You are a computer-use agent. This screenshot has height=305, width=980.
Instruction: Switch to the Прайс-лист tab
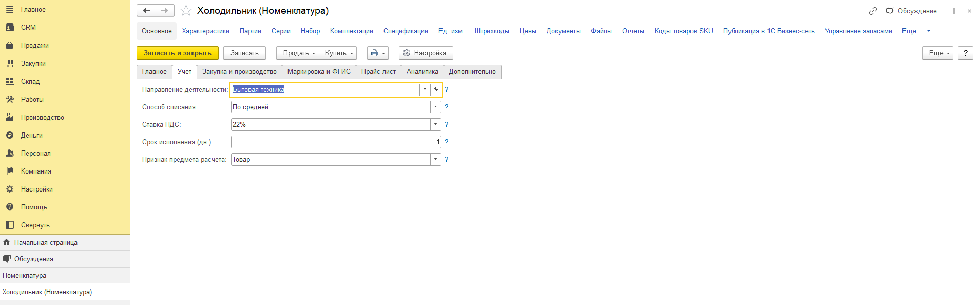pos(378,71)
